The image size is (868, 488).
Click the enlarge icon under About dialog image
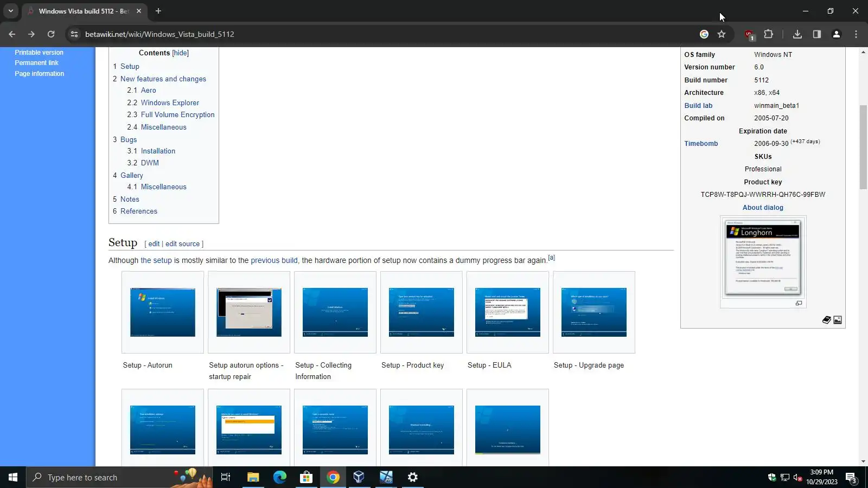click(799, 303)
